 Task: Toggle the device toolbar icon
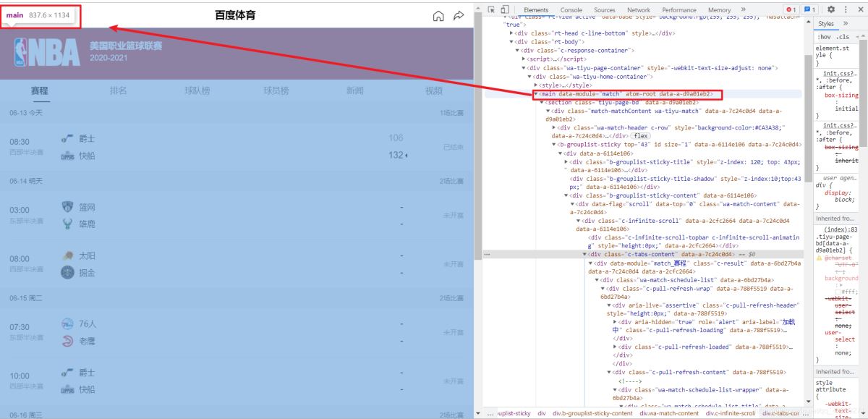click(x=503, y=9)
